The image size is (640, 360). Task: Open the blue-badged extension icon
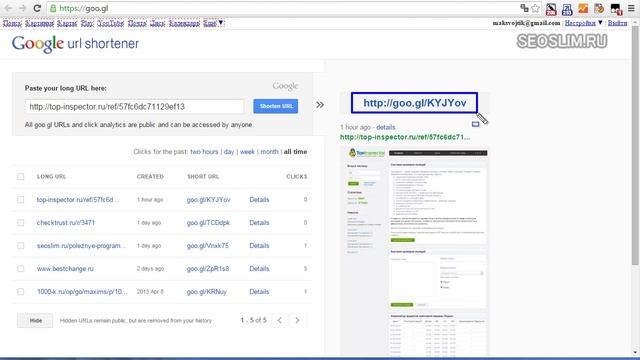567,9
